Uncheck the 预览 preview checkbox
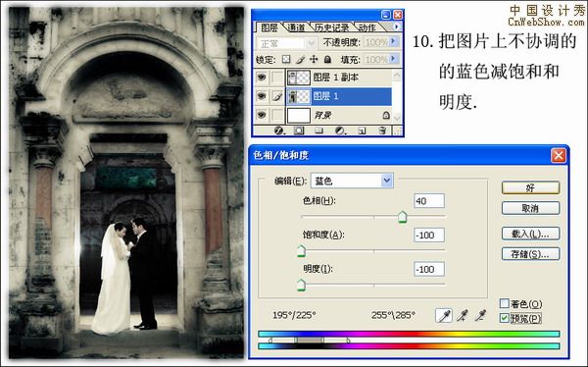The width and height of the screenshot is (588, 367). click(x=505, y=318)
